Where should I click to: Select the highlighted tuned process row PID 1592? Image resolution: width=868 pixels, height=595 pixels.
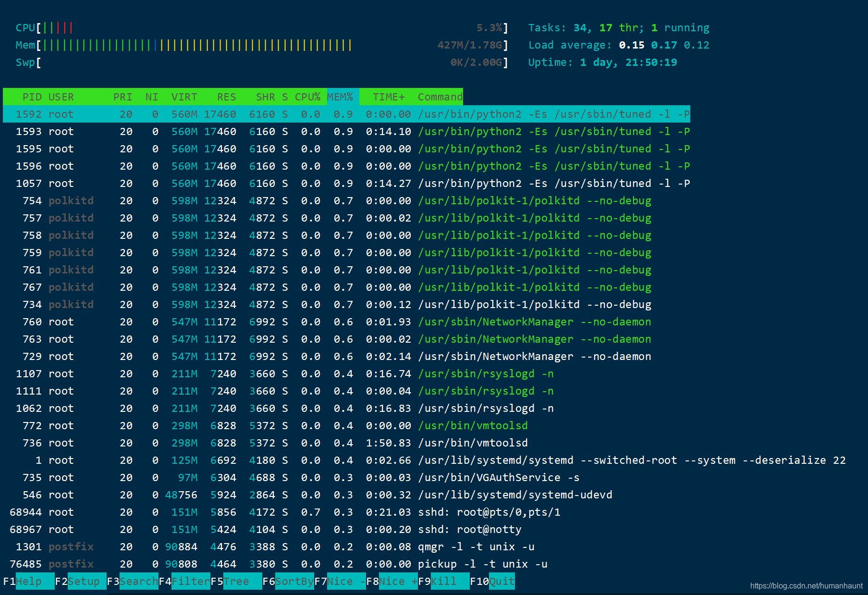(x=346, y=114)
